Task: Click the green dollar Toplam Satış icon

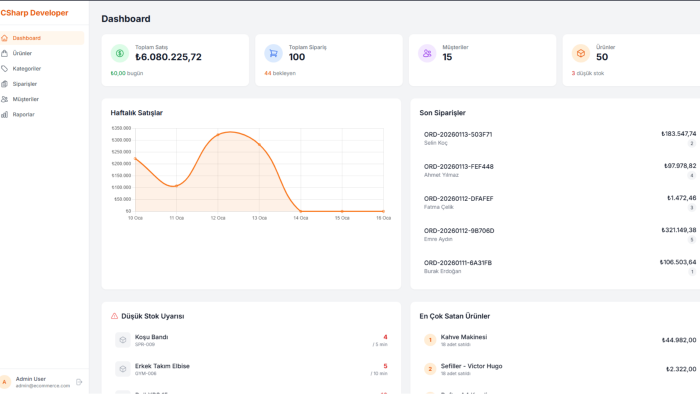Action: [x=120, y=53]
